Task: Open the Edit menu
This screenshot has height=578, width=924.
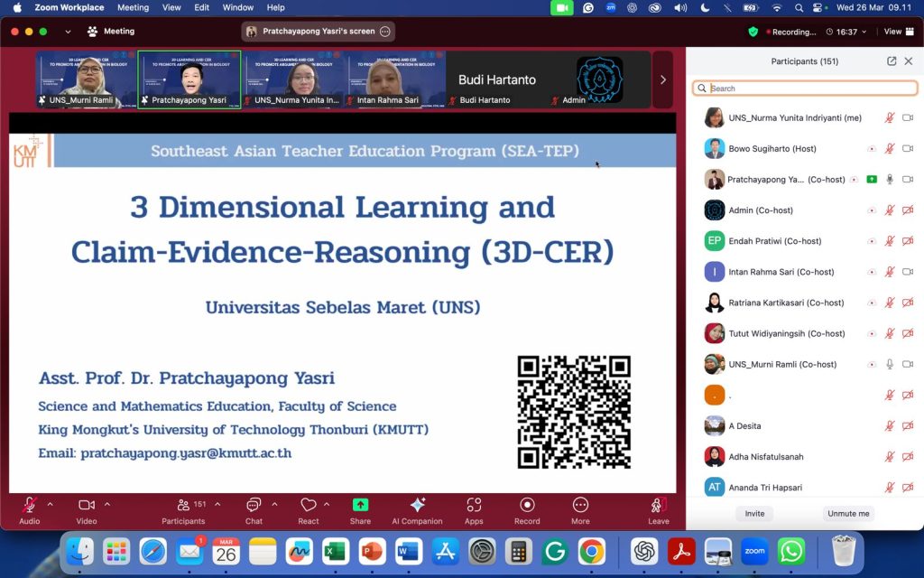Action: pyautogui.click(x=201, y=7)
